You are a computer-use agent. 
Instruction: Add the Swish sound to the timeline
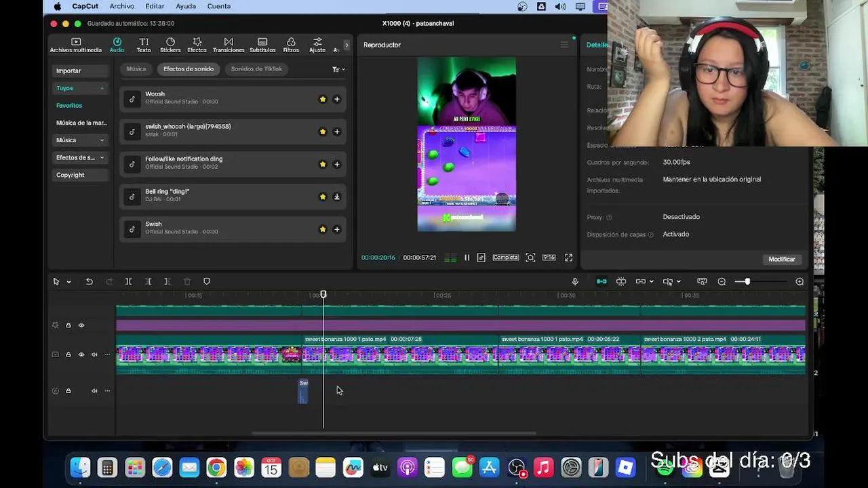pyautogui.click(x=336, y=229)
